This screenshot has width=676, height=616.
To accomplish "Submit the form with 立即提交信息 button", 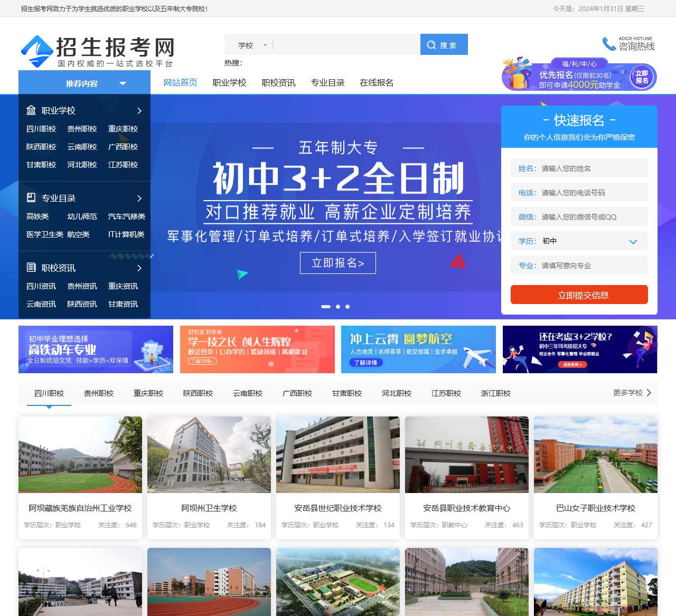I will tap(578, 295).
